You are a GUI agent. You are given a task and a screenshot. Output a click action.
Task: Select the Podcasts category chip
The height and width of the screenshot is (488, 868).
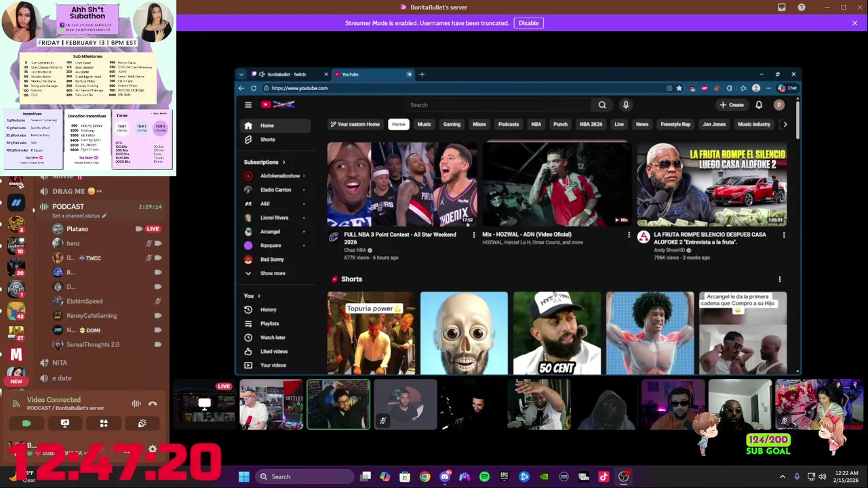(509, 125)
